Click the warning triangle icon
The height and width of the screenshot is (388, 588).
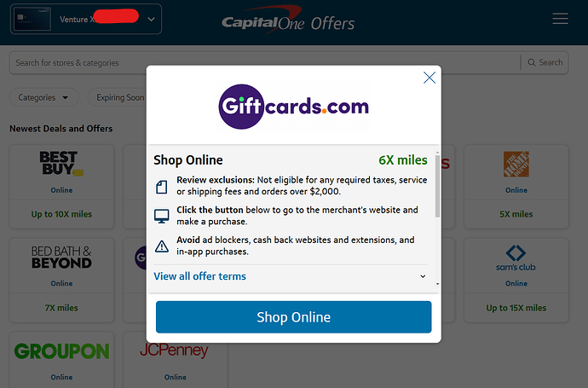(x=162, y=246)
